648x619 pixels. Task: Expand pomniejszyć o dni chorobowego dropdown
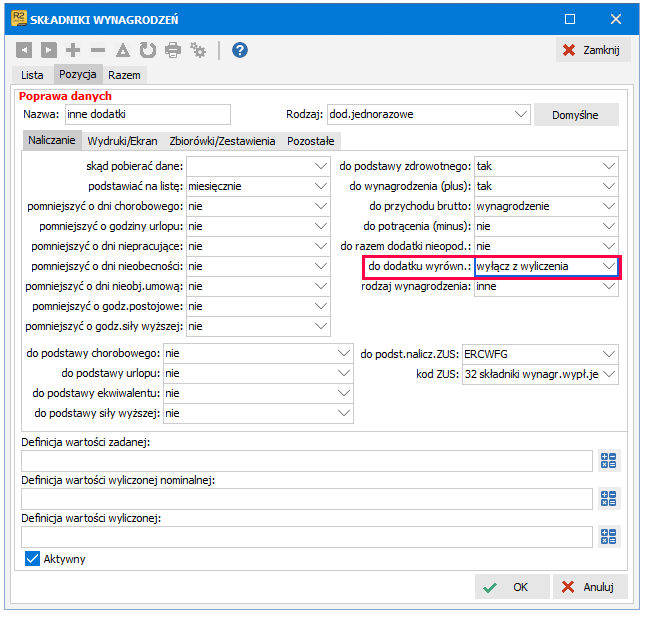pyautogui.click(x=321, y=206)
